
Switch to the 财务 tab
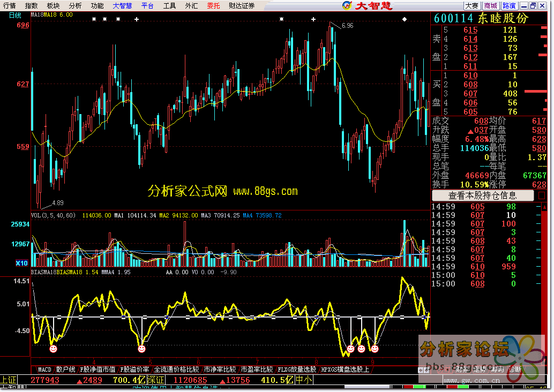(x=462, y=370)
